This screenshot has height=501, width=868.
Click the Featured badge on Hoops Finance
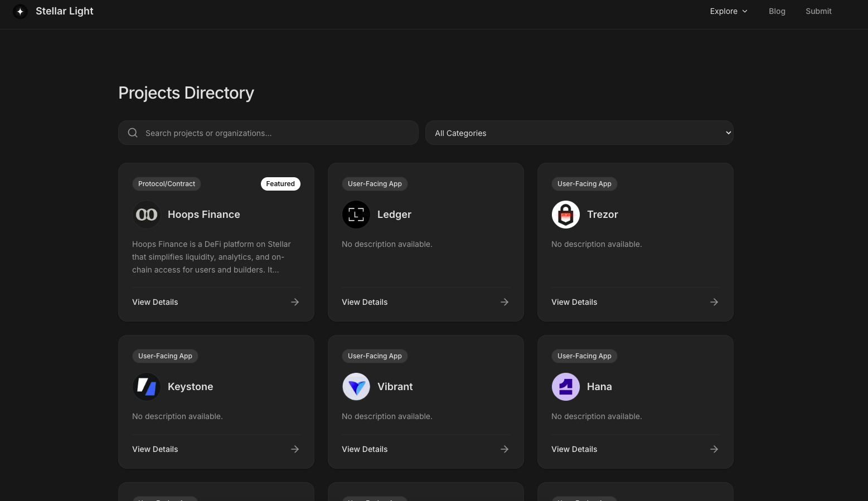[x=280, y=184]
